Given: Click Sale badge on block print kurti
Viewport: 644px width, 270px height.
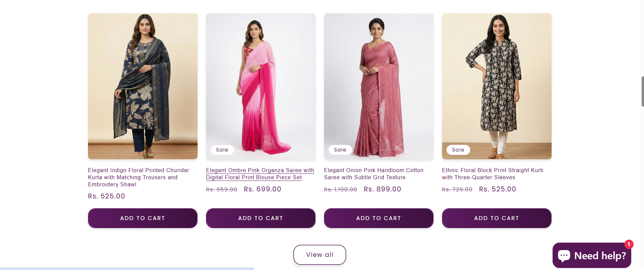Looking at the screenshot, I should [458, 150].
